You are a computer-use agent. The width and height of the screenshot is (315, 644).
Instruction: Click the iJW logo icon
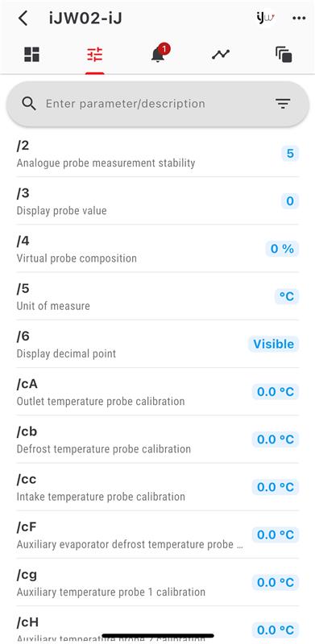coord(265,18)
